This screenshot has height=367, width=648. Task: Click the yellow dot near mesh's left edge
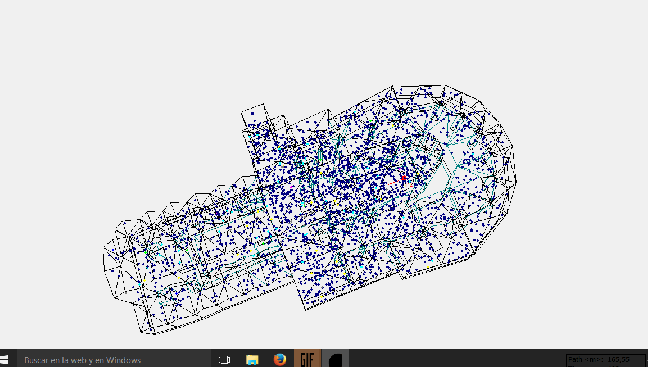pos(144,281)
